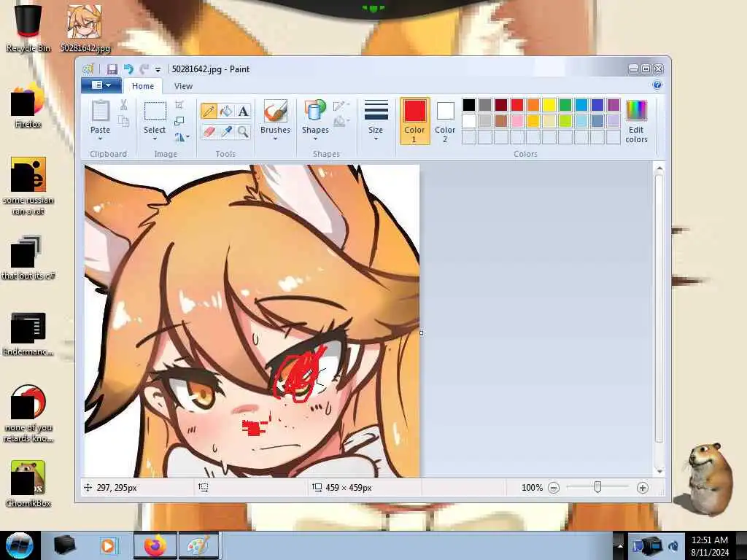
Task: Select the Text tool
Action: click(x=244, y=111)
